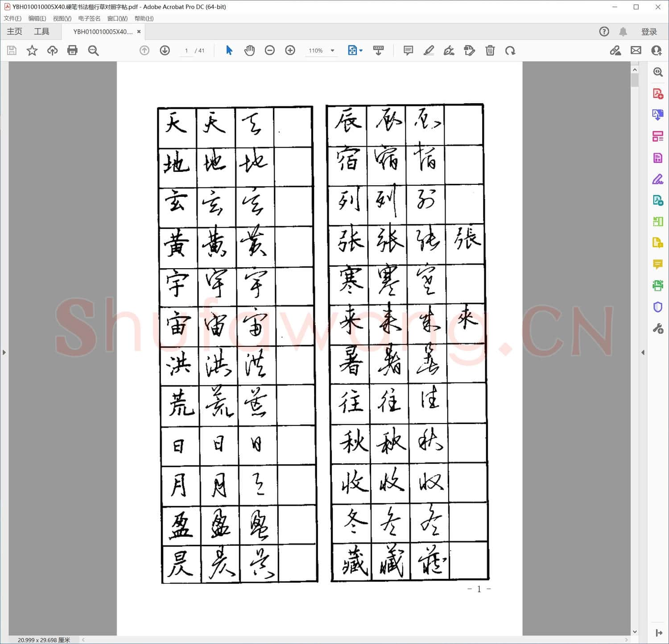Open notifications bell
The image size is (669, 644).
coord(623,32)
